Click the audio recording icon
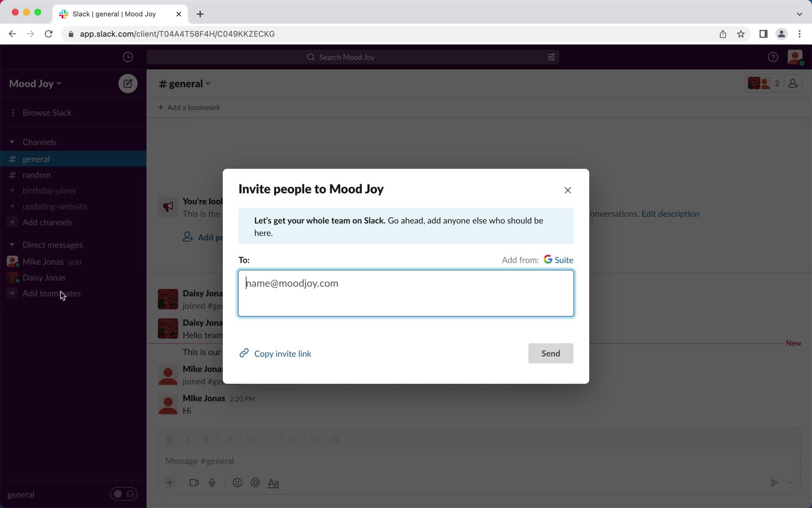The width and height of the screenshot is (812, 508). 212,482
